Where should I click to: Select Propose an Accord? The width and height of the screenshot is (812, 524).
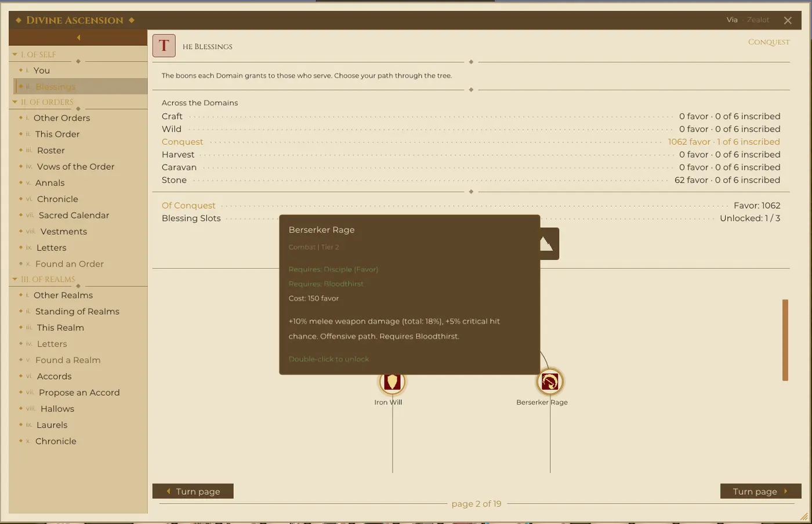[x=80, y=392]
